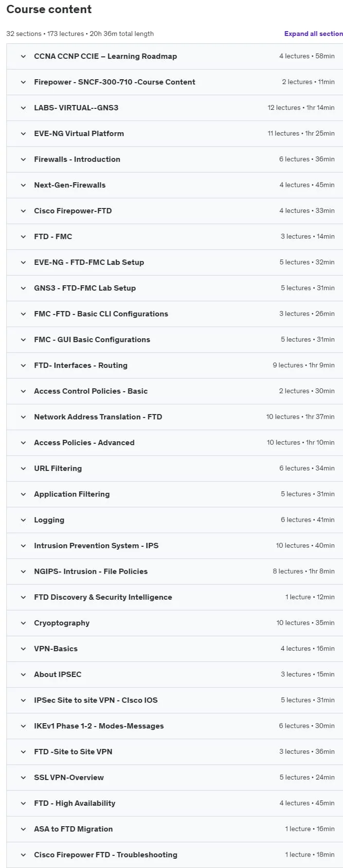
Task: Click chevron beside Firepower SNCF-300-710 Course Content
Action: coord(23,82)
